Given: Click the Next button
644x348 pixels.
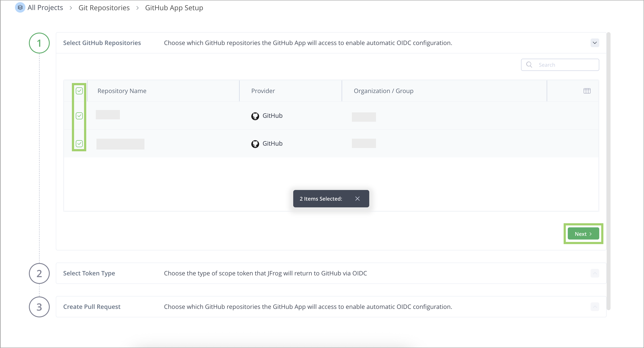Looking at the screenshot, I should pyautogui.click(x=583, y=234).
